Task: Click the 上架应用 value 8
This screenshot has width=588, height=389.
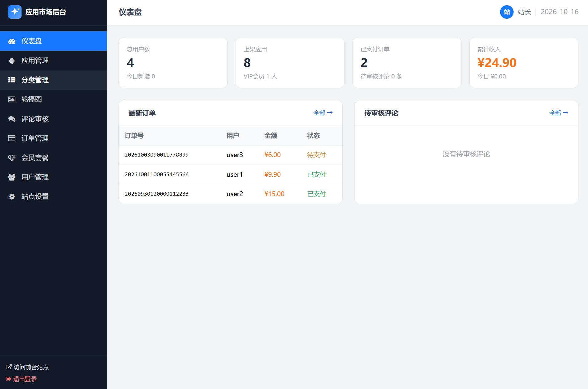Action: click(247, 63)
